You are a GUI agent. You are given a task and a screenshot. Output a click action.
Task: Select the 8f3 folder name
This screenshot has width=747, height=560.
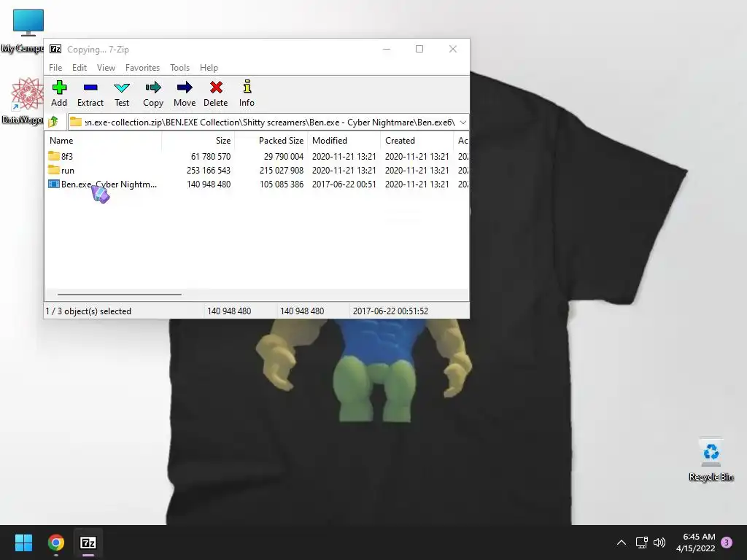[x=66, y=156]
